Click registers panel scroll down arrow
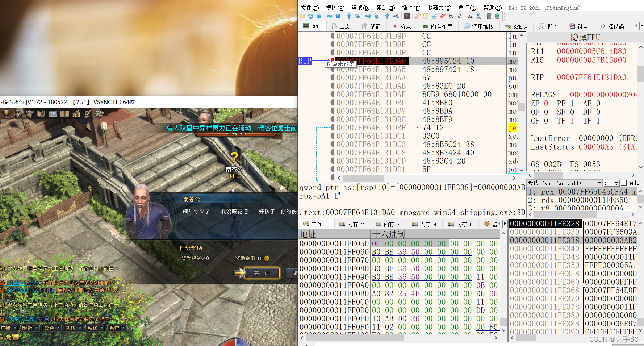This screenshot has width=644, height=346. (641, 168)
